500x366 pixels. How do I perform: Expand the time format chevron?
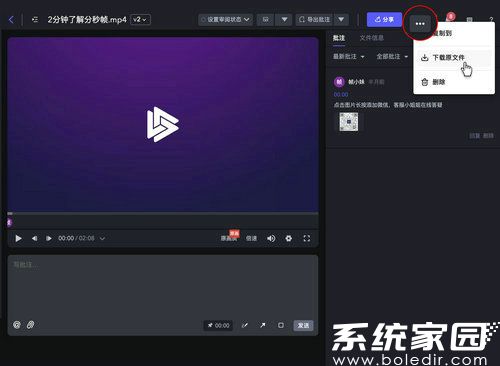click(102, 239)
